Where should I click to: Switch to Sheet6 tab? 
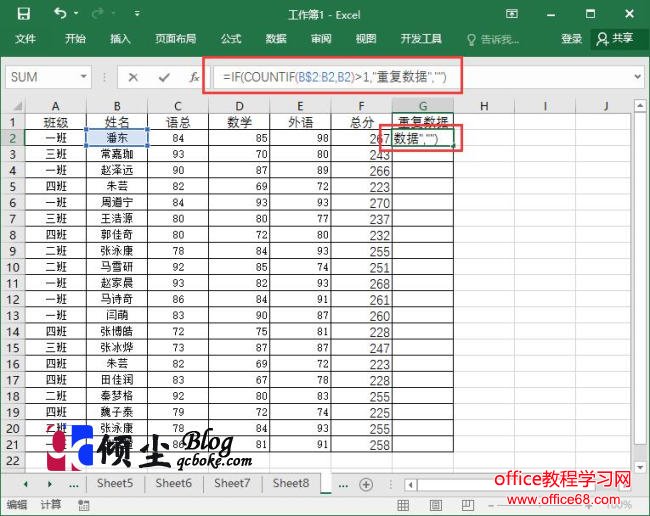point(173,483)
